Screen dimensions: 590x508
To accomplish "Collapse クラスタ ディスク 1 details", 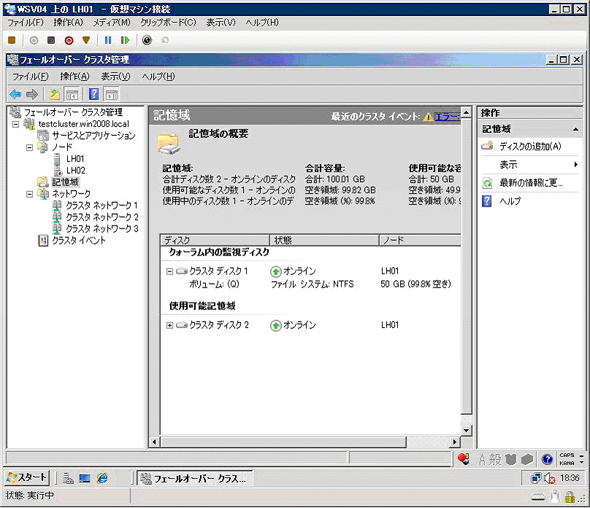I will [169, 271].
